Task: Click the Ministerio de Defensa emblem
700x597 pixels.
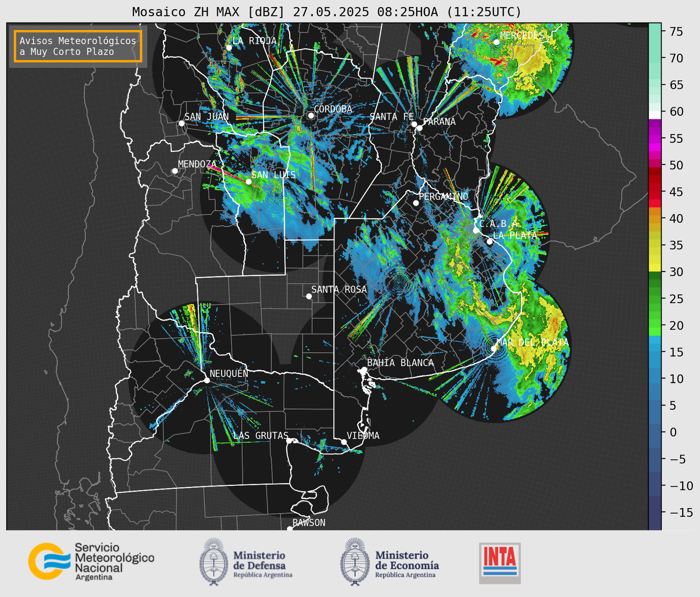Action: point(214,562)
